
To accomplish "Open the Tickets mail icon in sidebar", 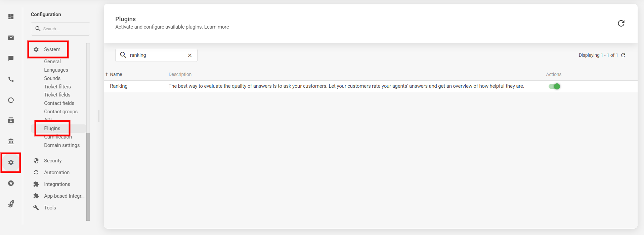I will [x=11, y=38].
